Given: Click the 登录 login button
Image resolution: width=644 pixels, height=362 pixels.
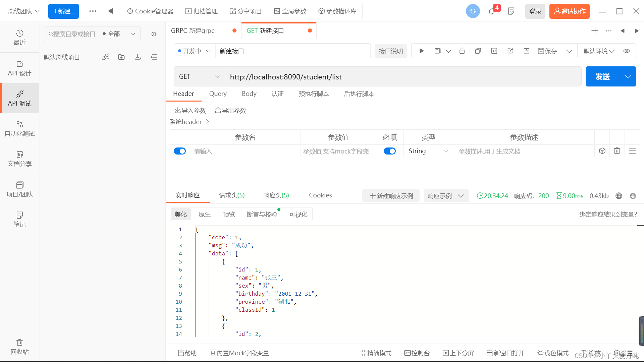Looking at the screenshot, I should pyautogui.click(x=535, y=11).
